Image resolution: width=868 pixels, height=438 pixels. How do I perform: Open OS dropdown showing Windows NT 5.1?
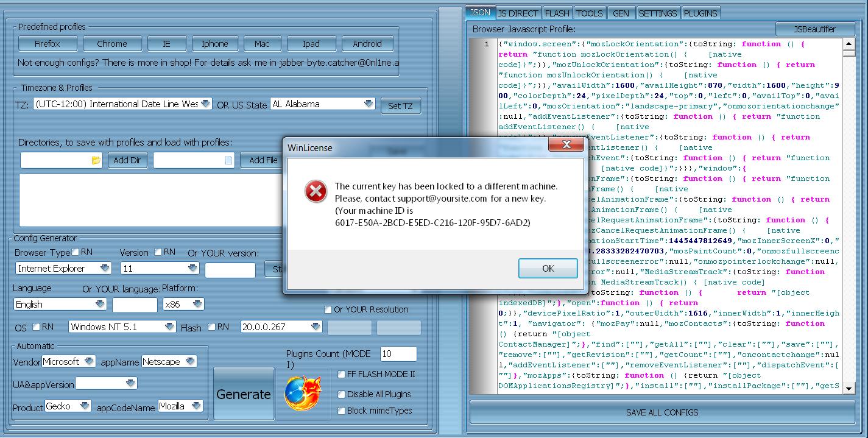(x=122, y=327)
